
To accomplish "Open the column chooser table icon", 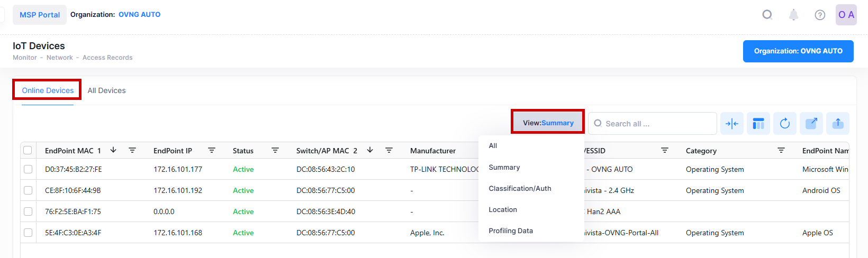I will coord(758,124).
